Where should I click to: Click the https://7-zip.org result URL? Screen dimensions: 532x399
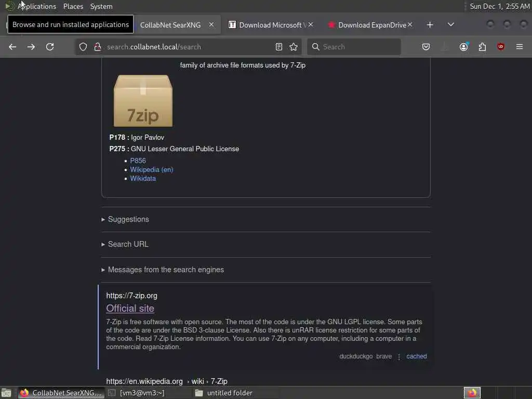131,296
